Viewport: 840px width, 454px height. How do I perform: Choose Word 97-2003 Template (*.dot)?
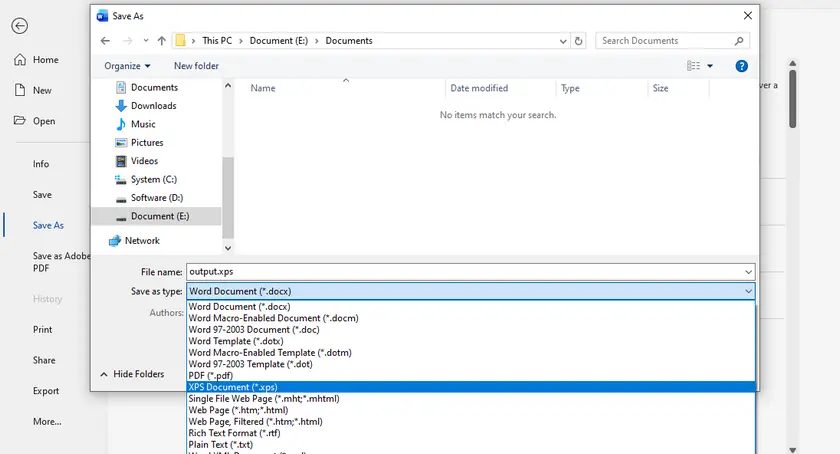click(x=471, y=364)
